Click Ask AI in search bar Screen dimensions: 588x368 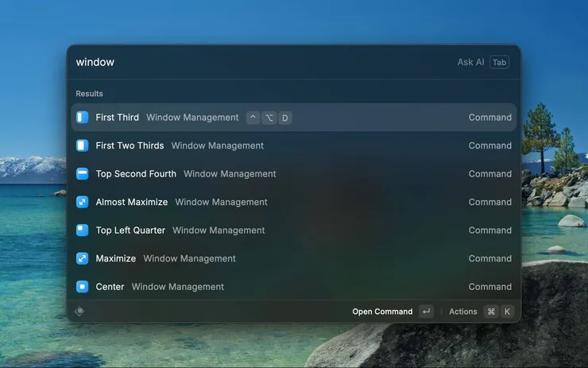pyautogui.click(x=470, y=62)
